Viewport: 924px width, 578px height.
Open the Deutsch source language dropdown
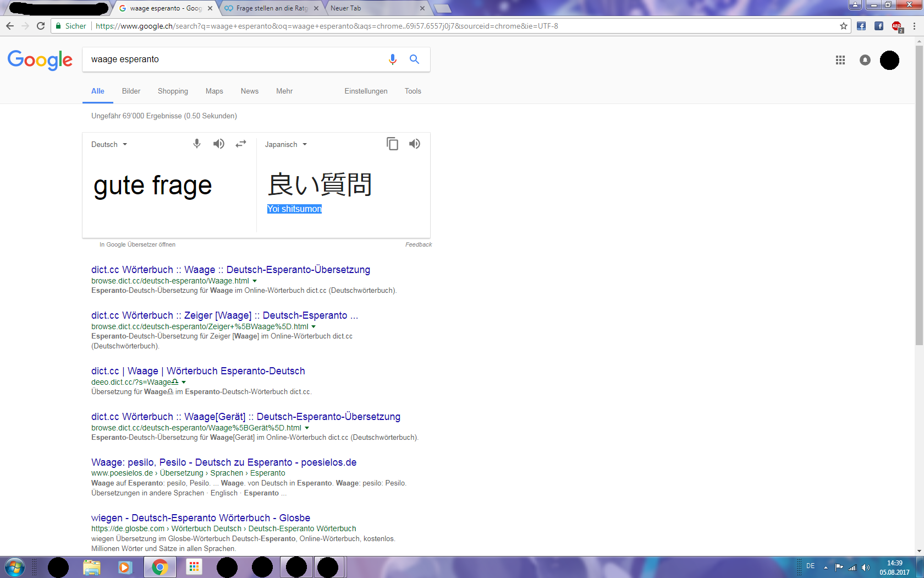pyautogui.click(x=109, y=145)
